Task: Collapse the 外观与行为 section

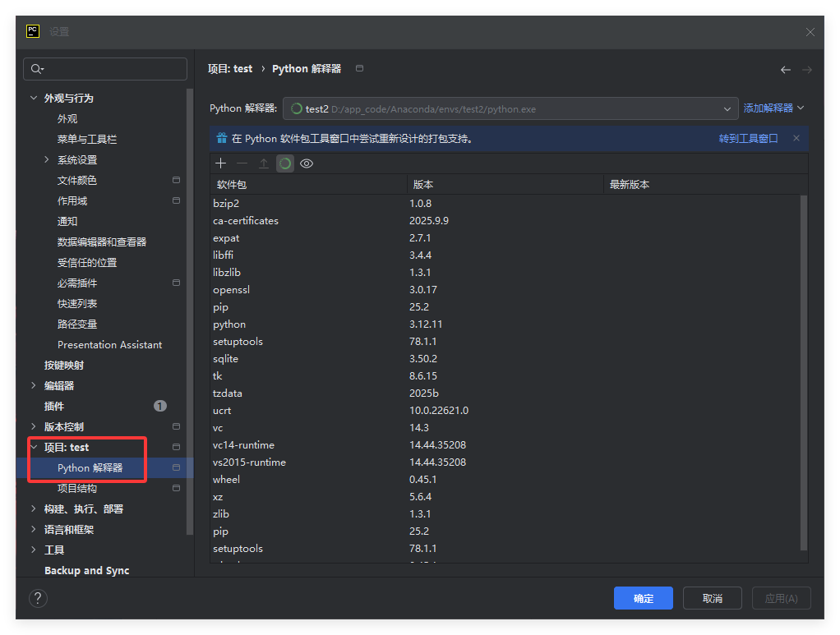Action: click(x=34, y=98)
